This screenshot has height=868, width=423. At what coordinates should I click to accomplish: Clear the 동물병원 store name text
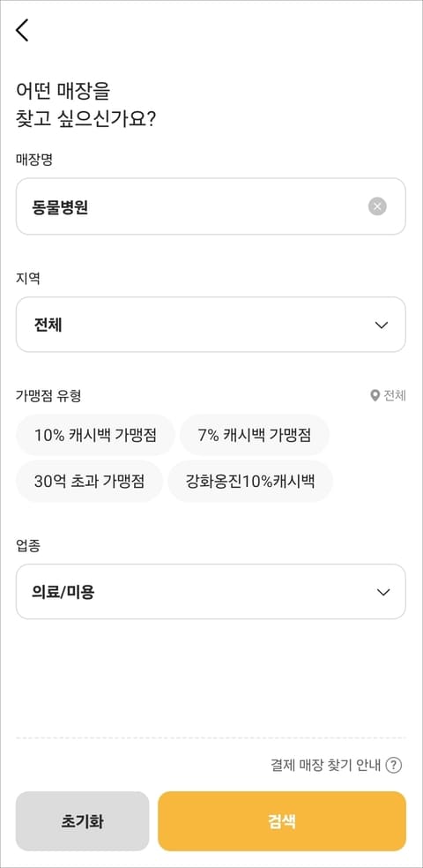377,206
